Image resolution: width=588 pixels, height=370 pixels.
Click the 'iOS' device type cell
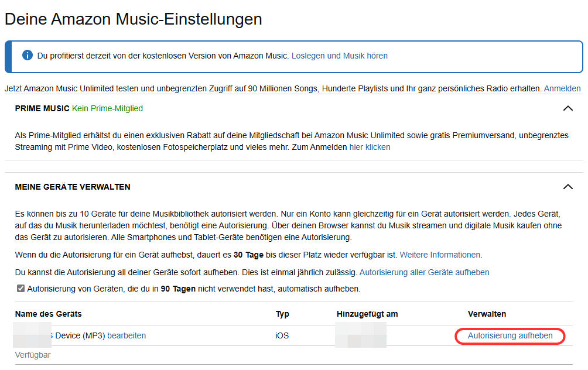[282, 335]
